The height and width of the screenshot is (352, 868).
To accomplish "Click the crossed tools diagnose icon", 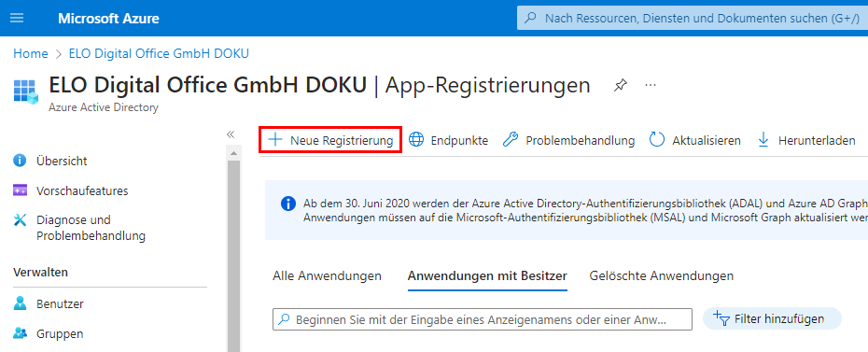I will point(20,220).
